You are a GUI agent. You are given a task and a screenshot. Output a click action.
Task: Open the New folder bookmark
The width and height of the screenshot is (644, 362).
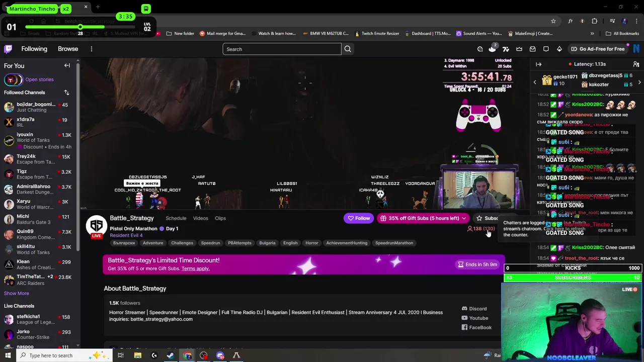180,34
